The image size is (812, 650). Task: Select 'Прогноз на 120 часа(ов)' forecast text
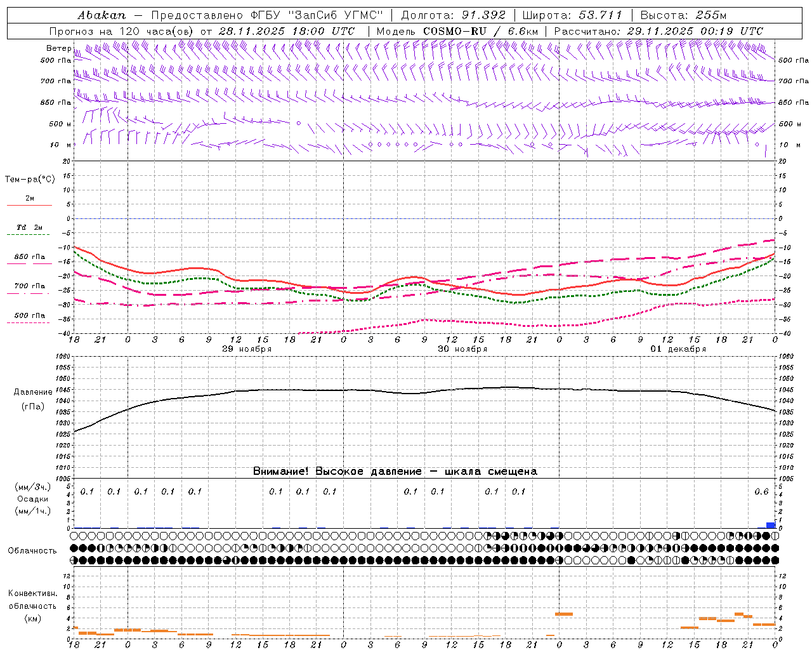tap(122, 31)
